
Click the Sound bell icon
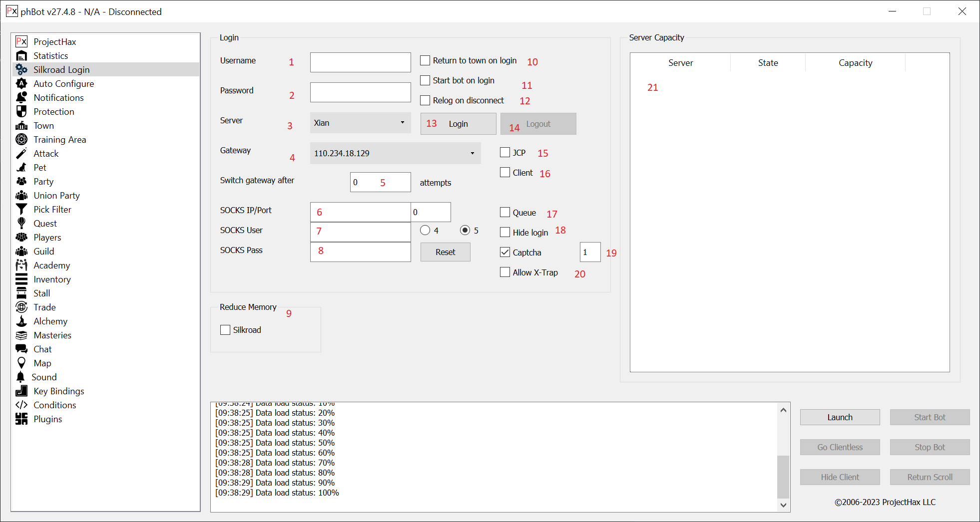(20, 377)
